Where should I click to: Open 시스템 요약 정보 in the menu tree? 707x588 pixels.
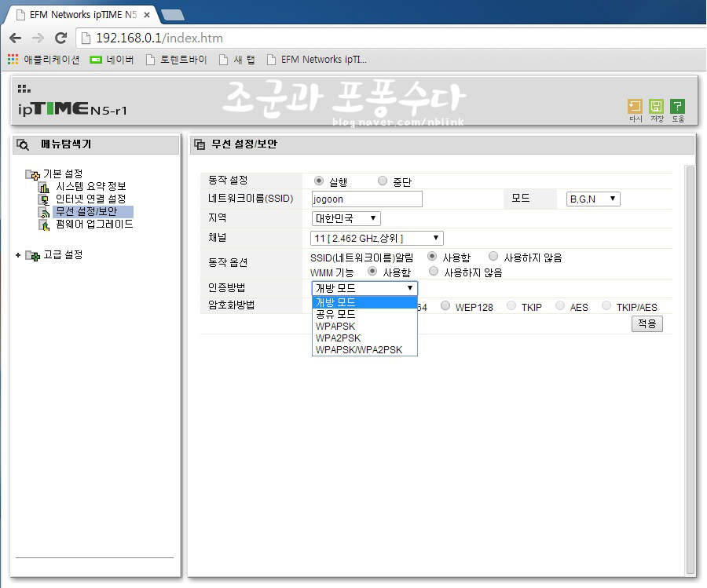coord(90,187)
